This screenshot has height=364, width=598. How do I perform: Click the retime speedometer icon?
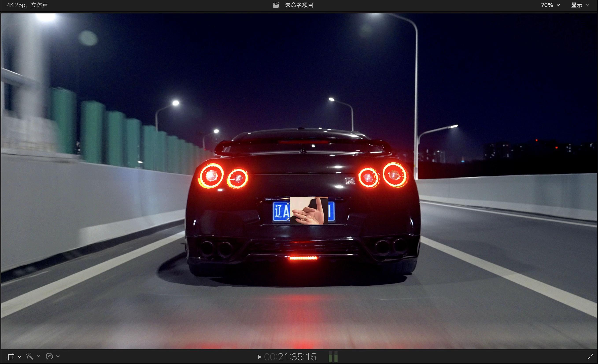click(x=49, y=356)
